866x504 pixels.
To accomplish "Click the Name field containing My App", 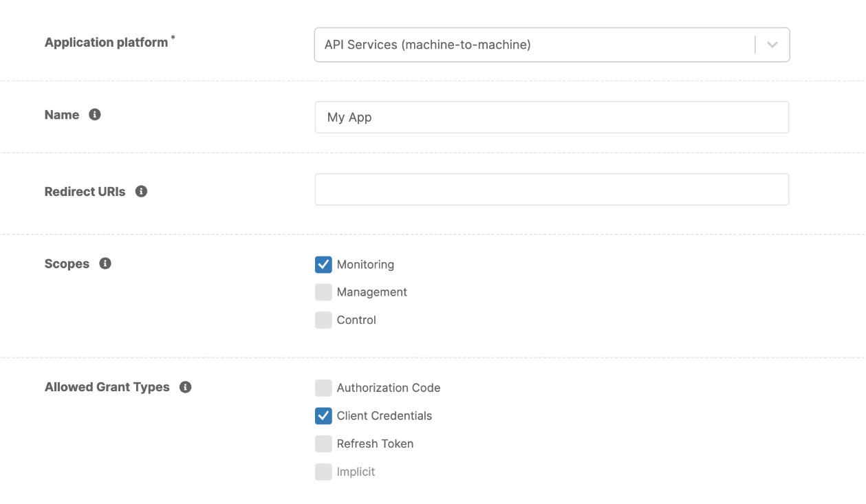I will coord(550,116).
